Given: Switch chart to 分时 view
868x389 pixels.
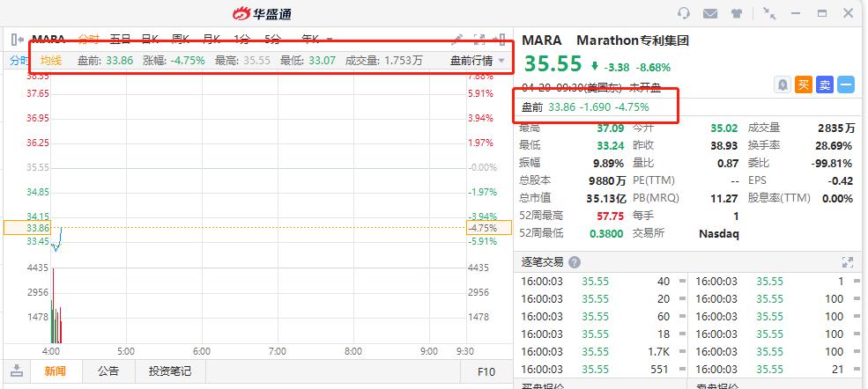Looking at the screenshot, I should coord(88,40).
